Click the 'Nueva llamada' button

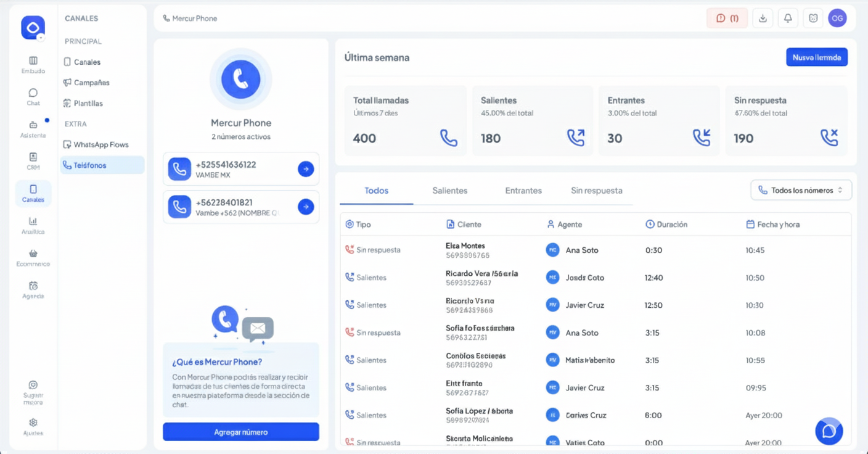[816, 57]
